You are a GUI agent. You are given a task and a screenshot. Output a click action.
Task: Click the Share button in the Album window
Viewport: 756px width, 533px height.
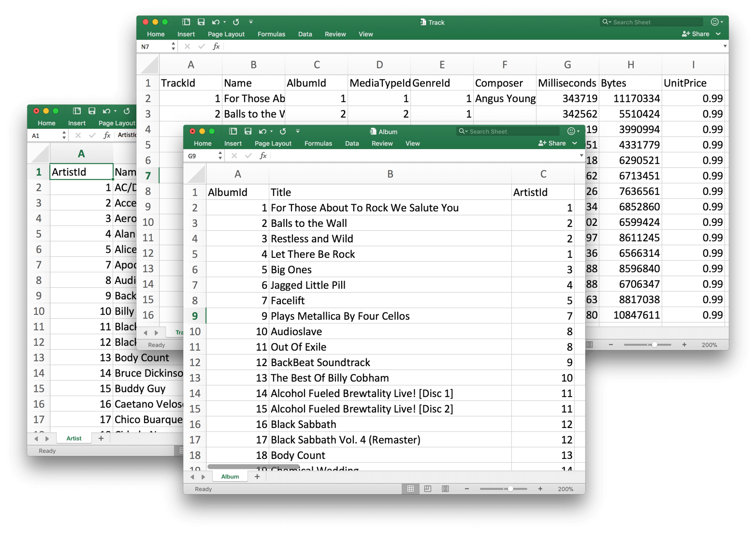point(552,143)
